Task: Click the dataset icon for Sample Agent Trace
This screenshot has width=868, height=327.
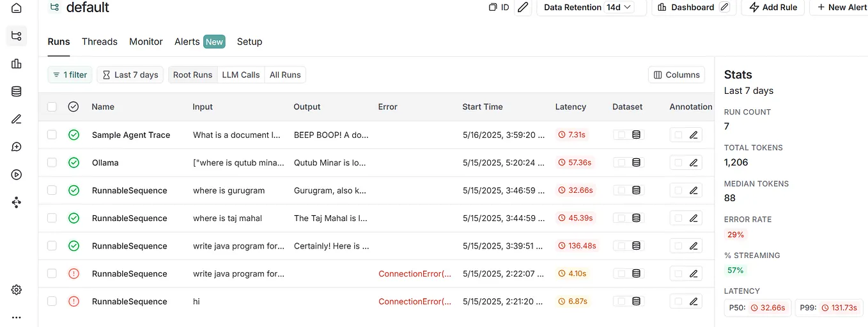Action: click(x=636, y=135)
